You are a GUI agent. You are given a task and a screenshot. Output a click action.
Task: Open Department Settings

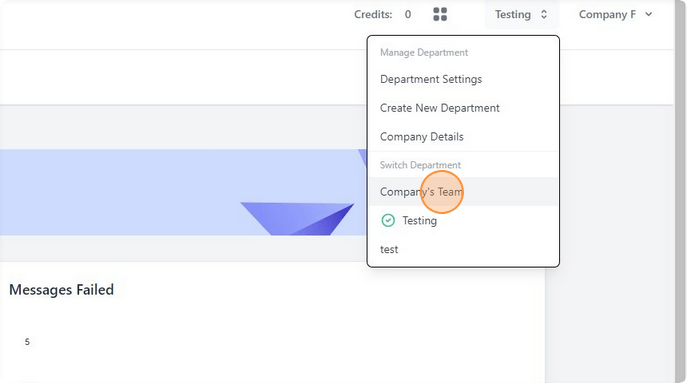(463, 79)
